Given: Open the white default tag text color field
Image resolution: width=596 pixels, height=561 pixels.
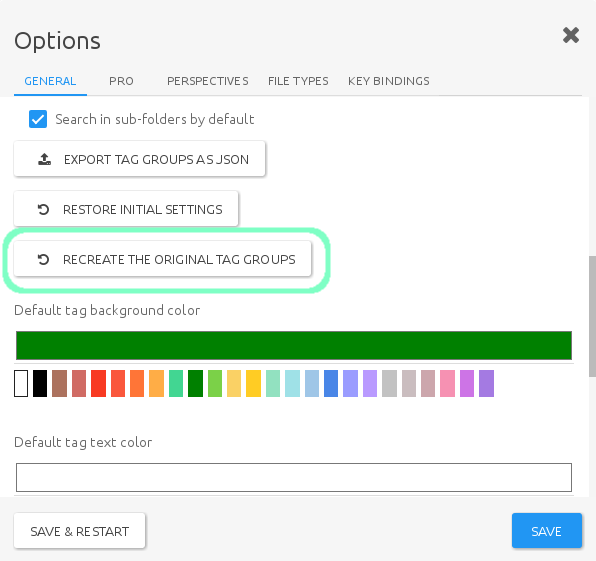Looking at the screenshot, I should (x=294, y=477).
